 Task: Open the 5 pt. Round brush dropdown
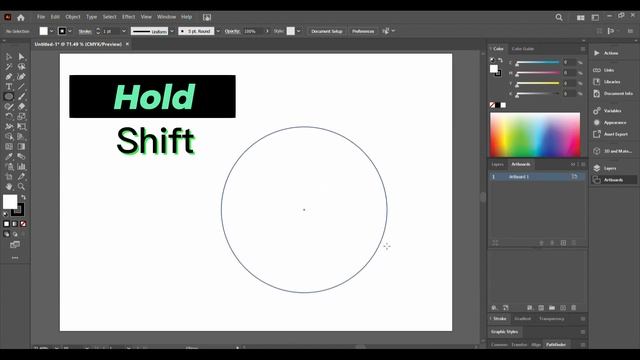tap(218, 31)
